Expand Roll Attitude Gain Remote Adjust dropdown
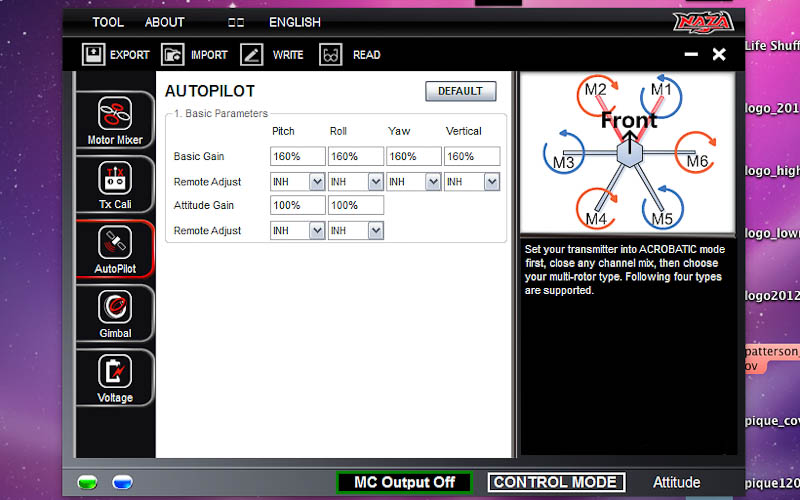The image size is (800, 500). pos(375,231)
